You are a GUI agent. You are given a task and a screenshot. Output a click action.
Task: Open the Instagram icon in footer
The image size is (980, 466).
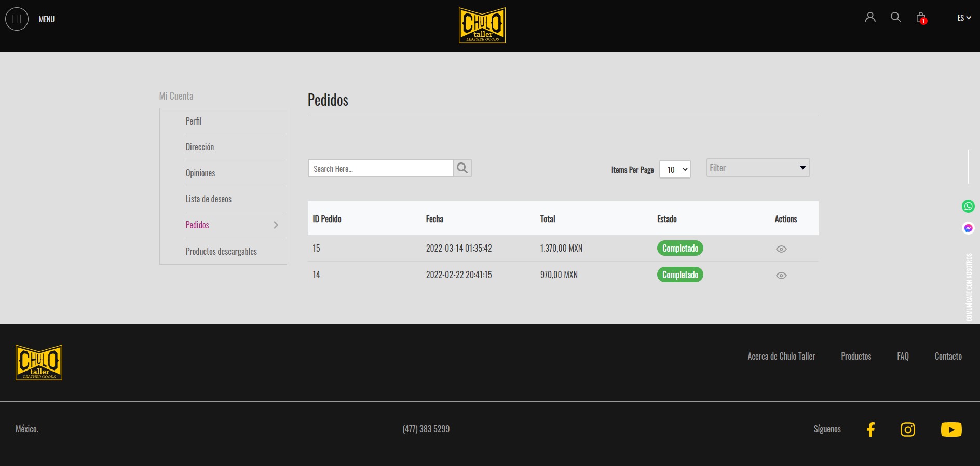pos(907,430)
